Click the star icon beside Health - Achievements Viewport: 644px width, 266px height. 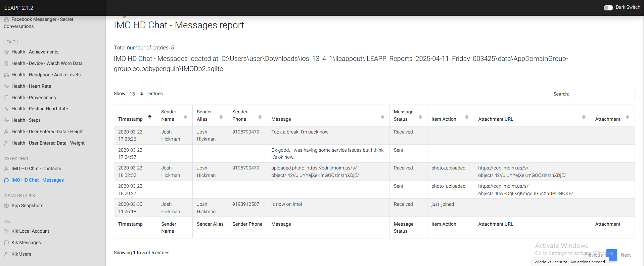6,52
